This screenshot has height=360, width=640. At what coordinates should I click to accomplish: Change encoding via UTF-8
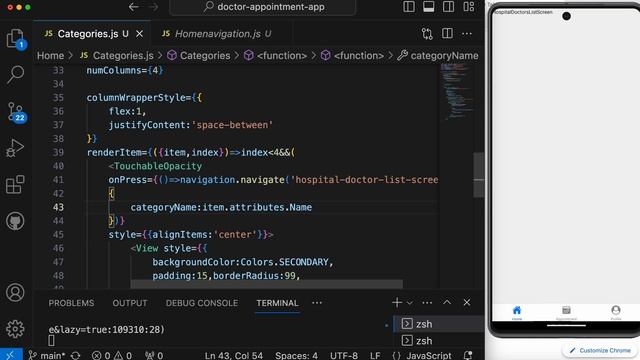344,355
